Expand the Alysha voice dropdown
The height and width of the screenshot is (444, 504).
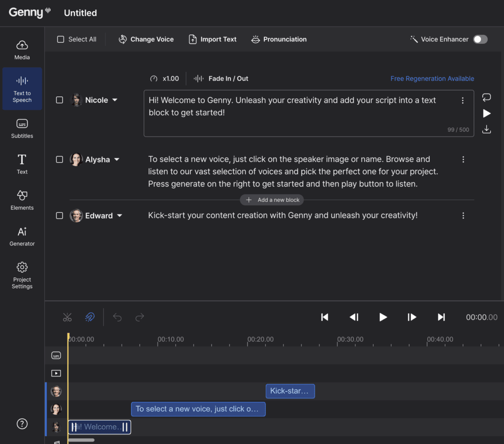[x=117, y=159]
